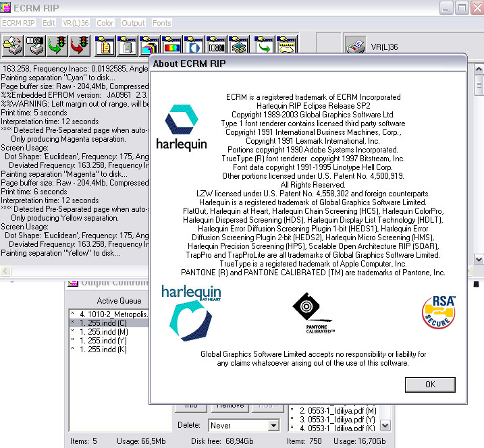Click the Active Queue column header
Screen dimensions: 484x448
click(119, 300)
